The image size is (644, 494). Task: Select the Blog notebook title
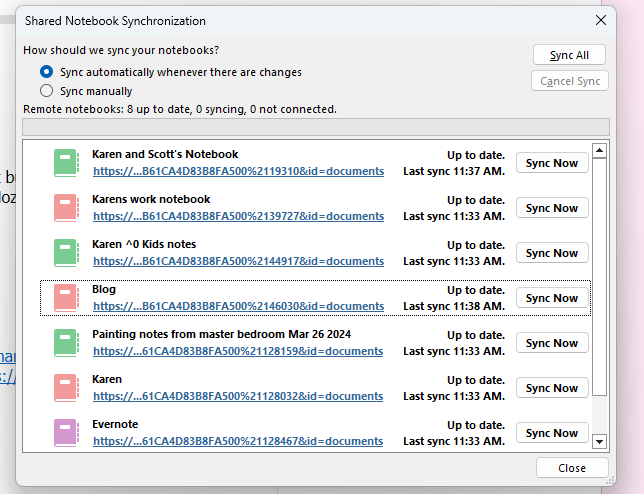click(104, 290)
